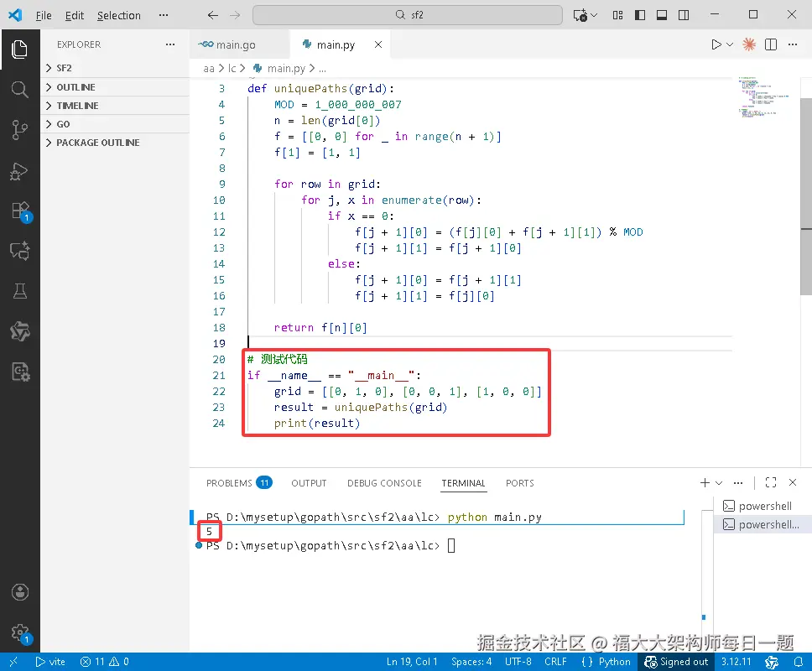Customize layout icon in title bar
This screenshot has width=812, height=671.
click(x=617, y=15)
